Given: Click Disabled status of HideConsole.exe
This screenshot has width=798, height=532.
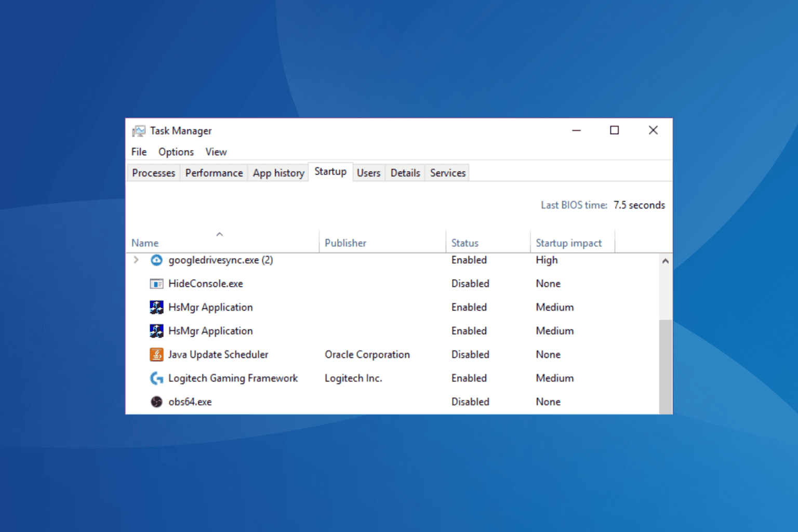Looking at the screenshot, I should click(470, 284).
